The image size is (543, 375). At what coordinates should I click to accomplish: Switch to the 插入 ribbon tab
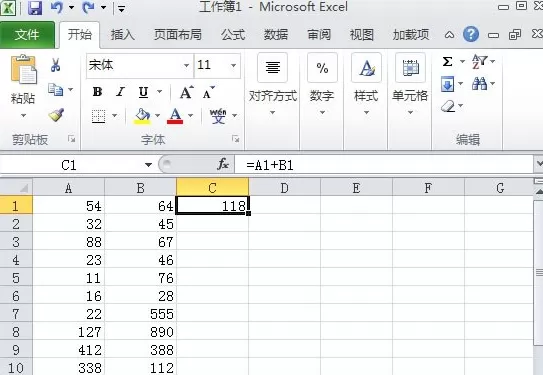pyautogui.click(x=123, y=35)
